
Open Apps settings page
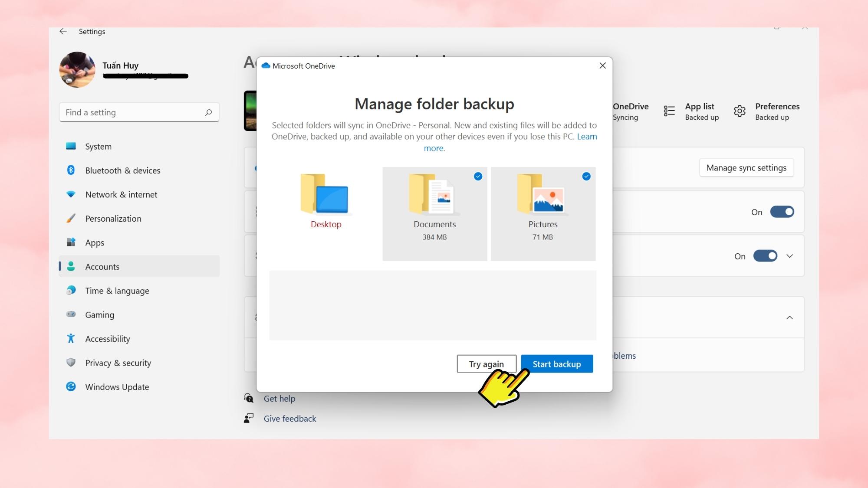point(139,243)
